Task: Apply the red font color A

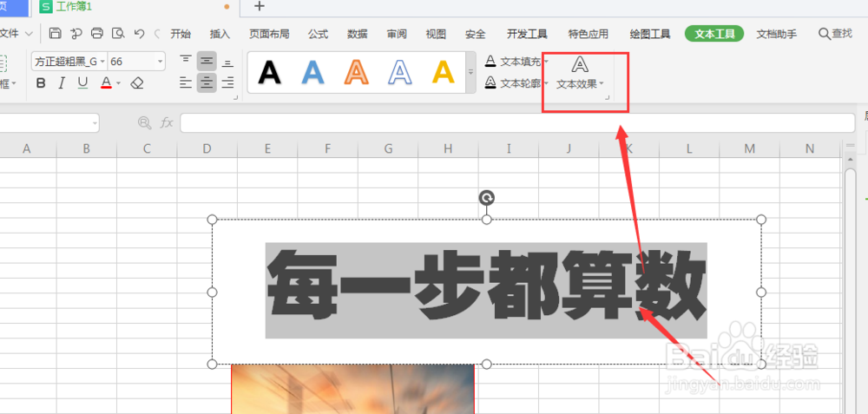Action: 106,83
